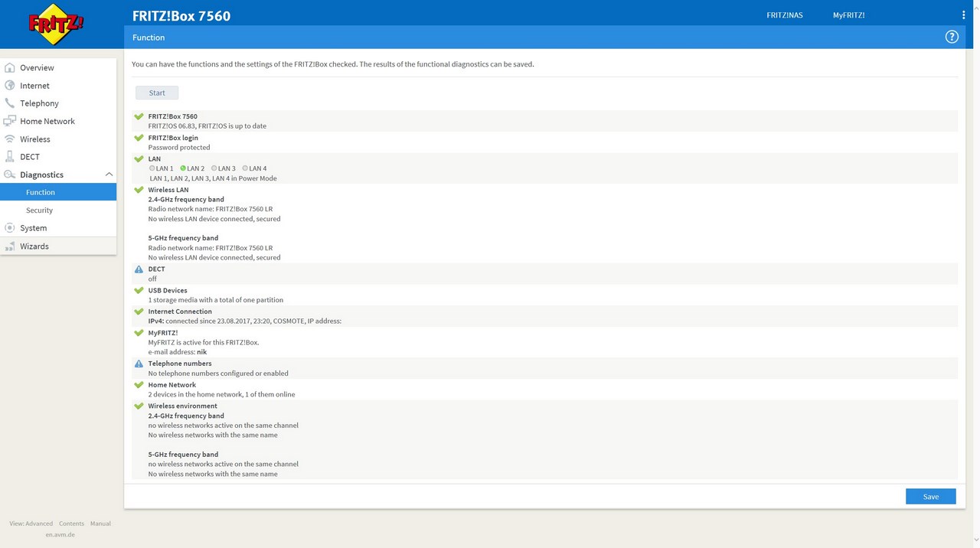Click the Telephony handset icon in sidebar
Image resolution: width=980 pixels, height=548 pixels.
pyautogui.click(x=10, y=103)
